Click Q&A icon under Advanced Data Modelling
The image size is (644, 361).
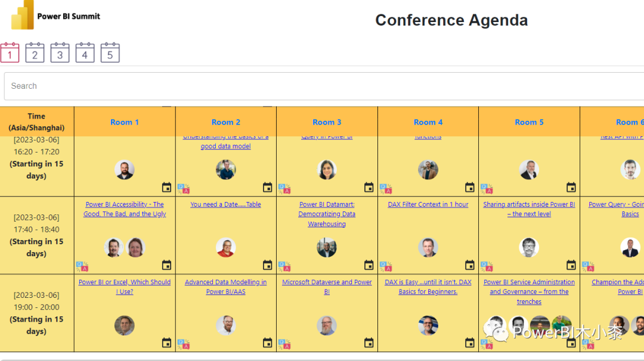(x=183, y=344)
